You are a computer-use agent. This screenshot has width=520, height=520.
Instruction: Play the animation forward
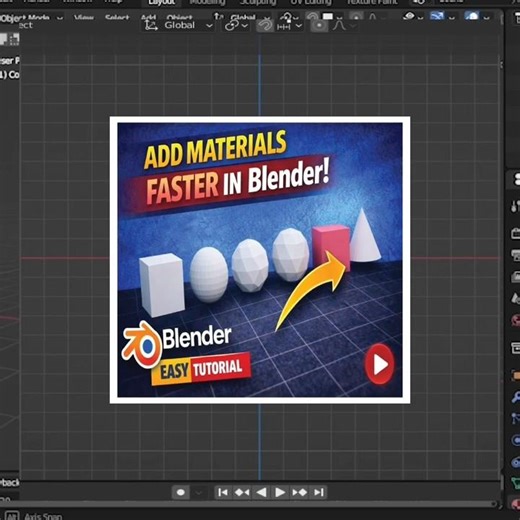click(x=280, y=492)
